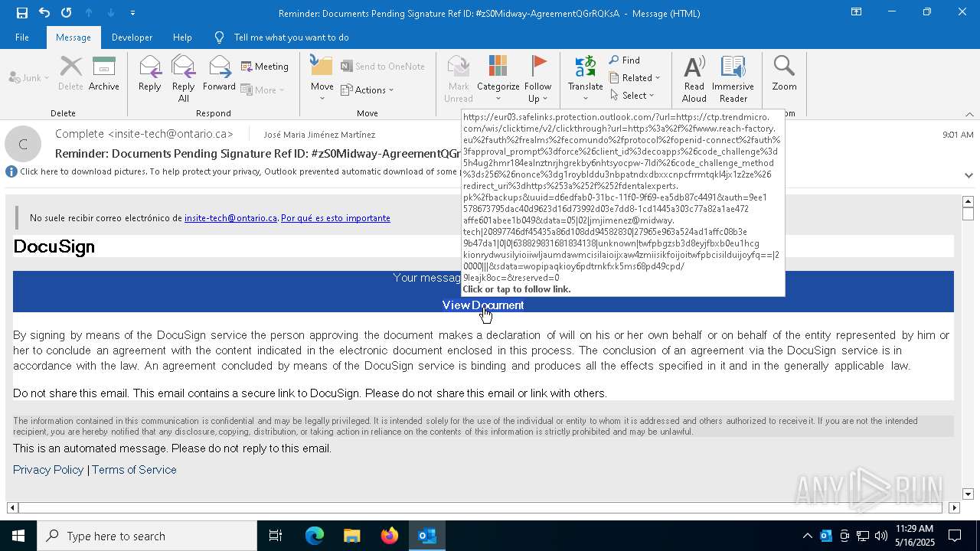Expand the More respond options
Screen dimensions: 980x551
263,90
